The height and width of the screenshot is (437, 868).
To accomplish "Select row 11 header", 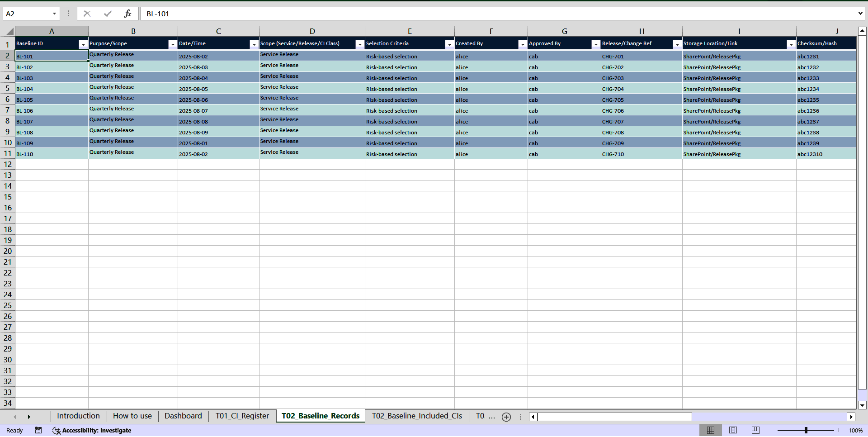I will pyautogui.click(x=8, y=153).
